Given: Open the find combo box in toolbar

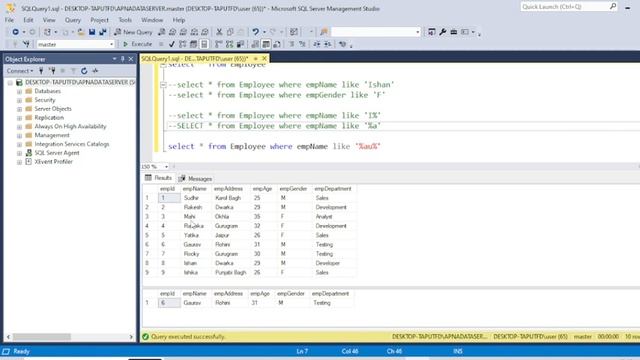Looking at the screenshot, I should [376, 32].
